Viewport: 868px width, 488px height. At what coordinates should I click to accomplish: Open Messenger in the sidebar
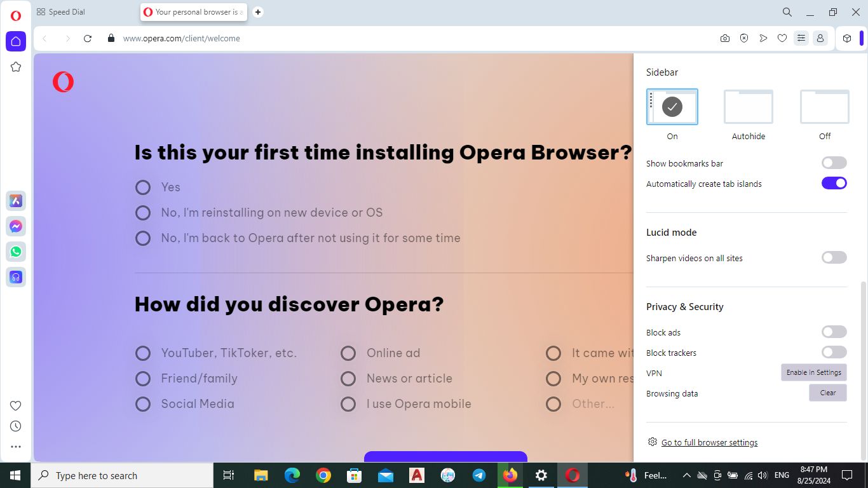tap(16, 226)
